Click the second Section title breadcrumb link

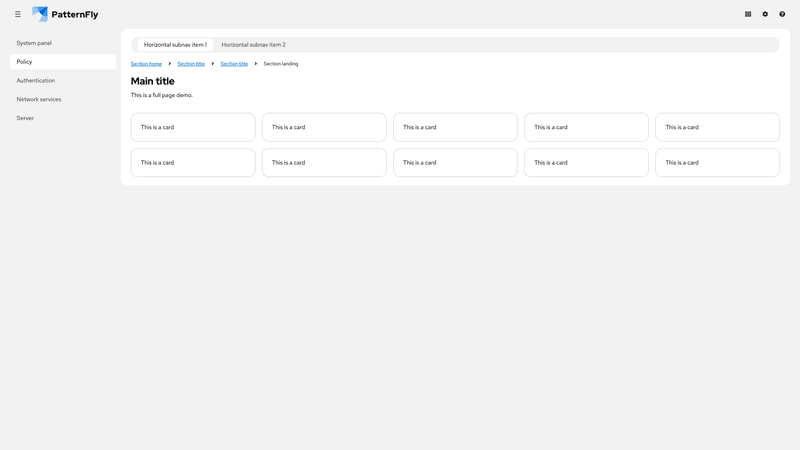pos(234,64)
